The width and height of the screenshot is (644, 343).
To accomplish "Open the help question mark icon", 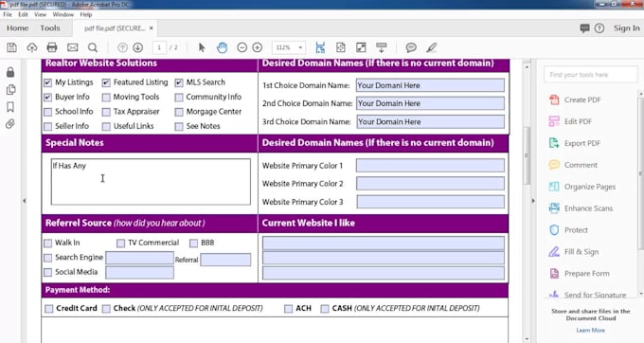I will click(599, 28).
